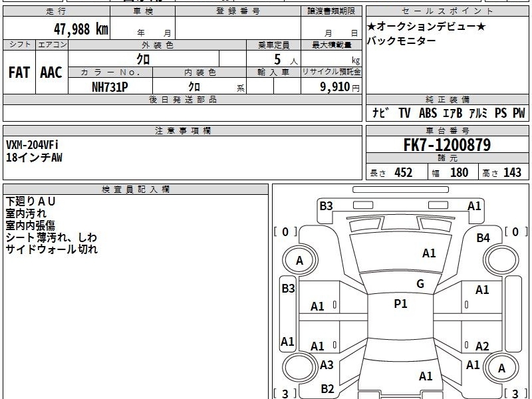Click the エアコン header cell
Screen dimensions: 532x399
(x=52, y=45)
